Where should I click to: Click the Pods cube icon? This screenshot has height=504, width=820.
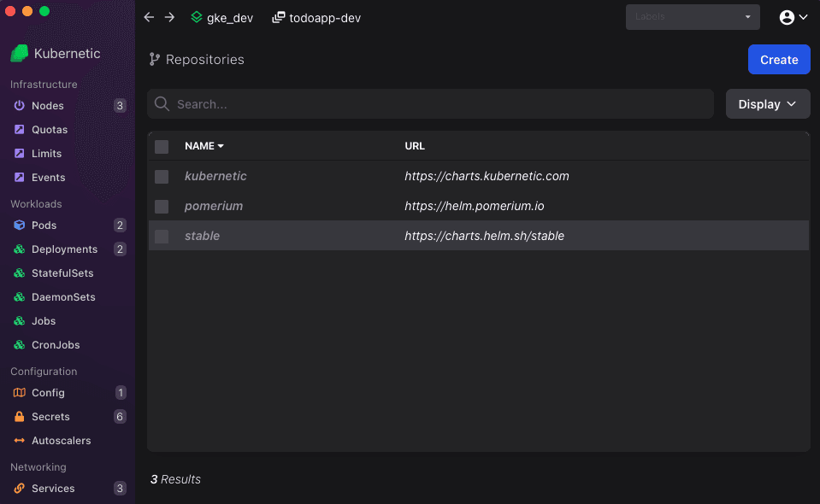(x=20, y=226)
